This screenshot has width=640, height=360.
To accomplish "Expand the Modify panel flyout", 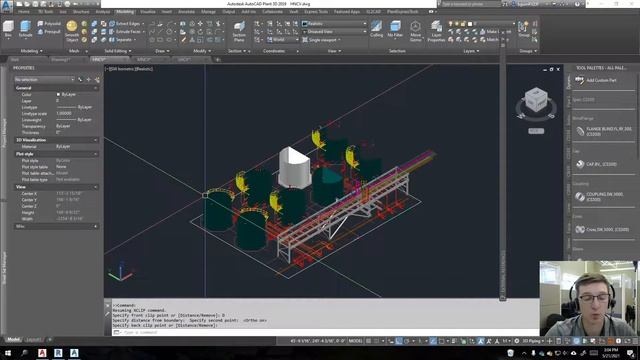I will click(x=202, y=51).
